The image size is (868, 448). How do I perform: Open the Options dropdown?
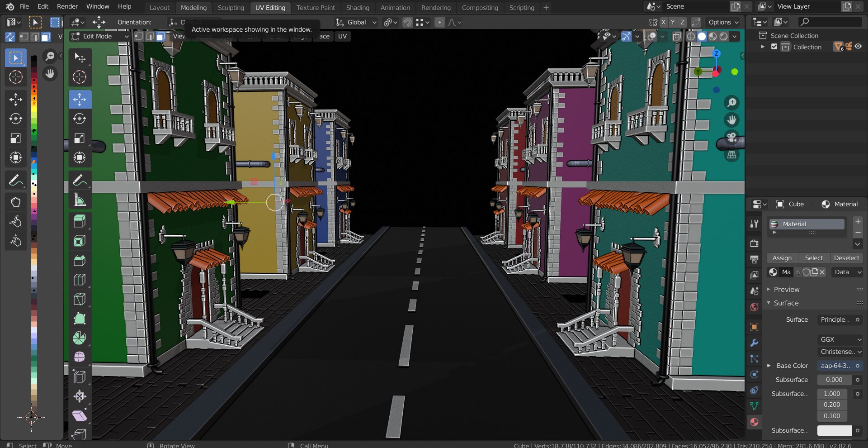pyautogui.click(x=724, y=22)
